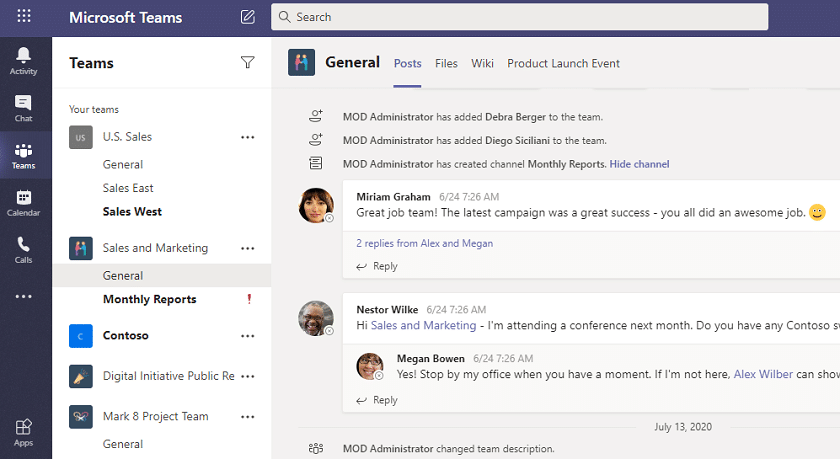Select General under Sales and Marketing
This screenshot has height=459, width=840.
(161, 275)
